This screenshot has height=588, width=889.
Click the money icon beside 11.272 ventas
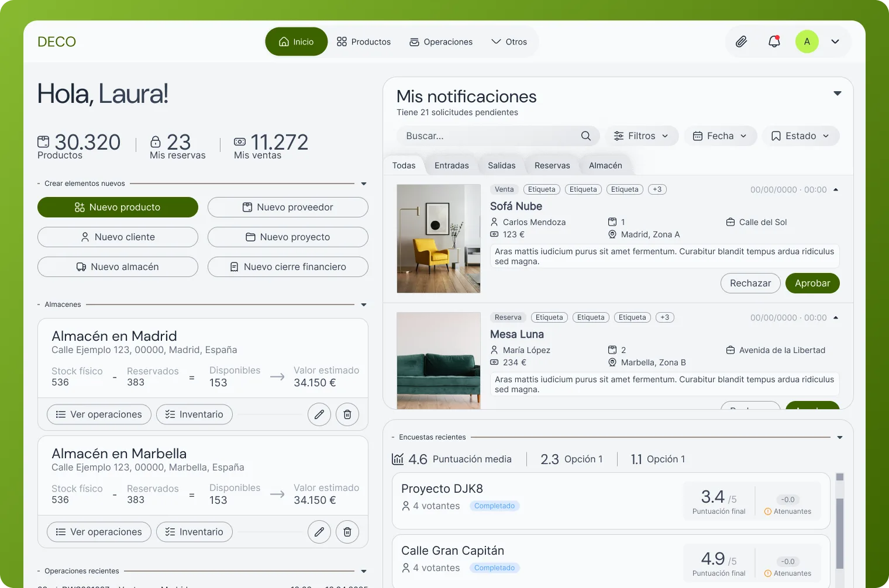[x=240, y=141]
